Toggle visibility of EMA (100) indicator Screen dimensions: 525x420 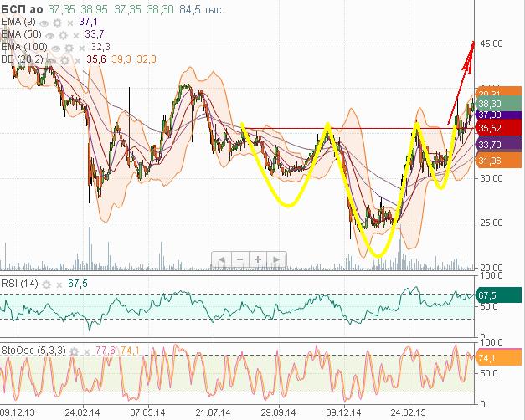(x=55, y=49)
